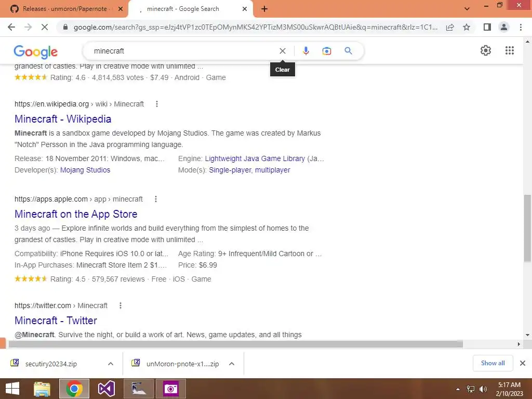Open Google search settings gear
Screen dimensions: 532x399
point(486,50)
